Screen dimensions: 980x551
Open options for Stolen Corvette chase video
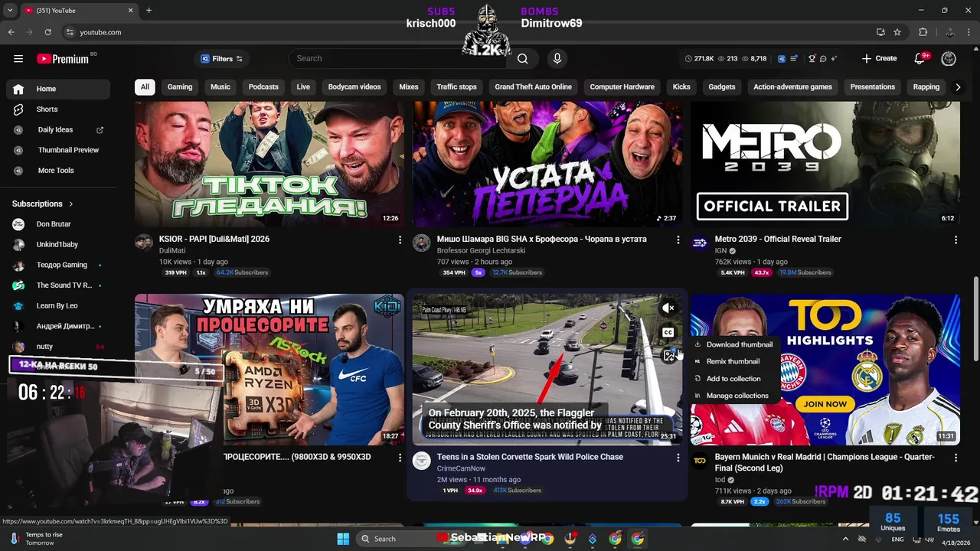pos(678,458)
